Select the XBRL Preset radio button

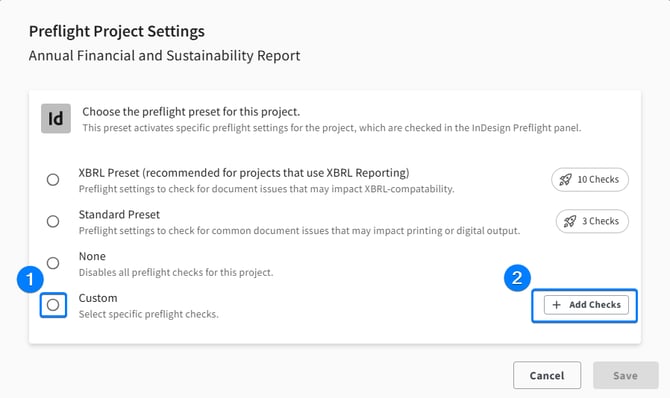tap(53, 180)
